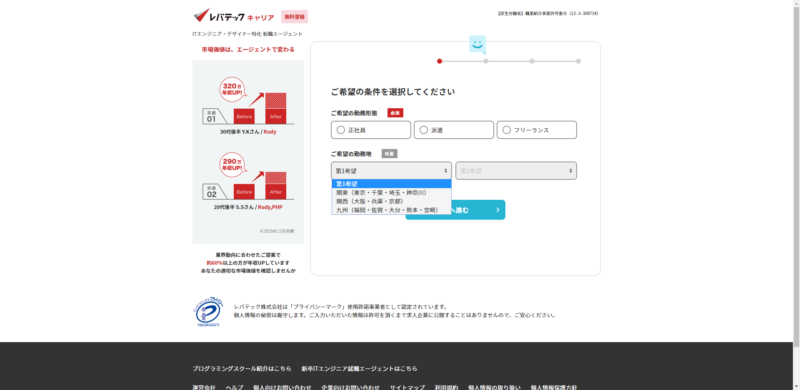Choose the highlighted 第1希望 option in list
The width and height of the screenshot is (800, 390).
(391, 184)
